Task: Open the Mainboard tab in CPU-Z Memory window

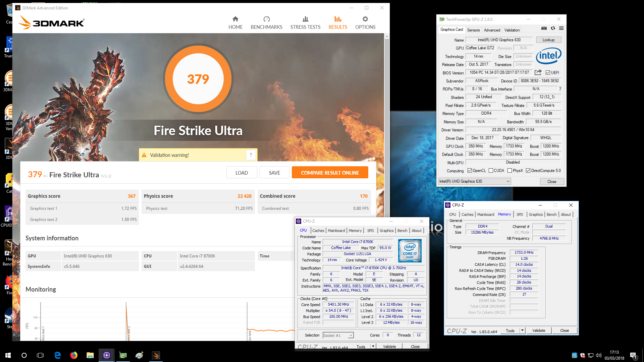Action: [x=486, y=215]
